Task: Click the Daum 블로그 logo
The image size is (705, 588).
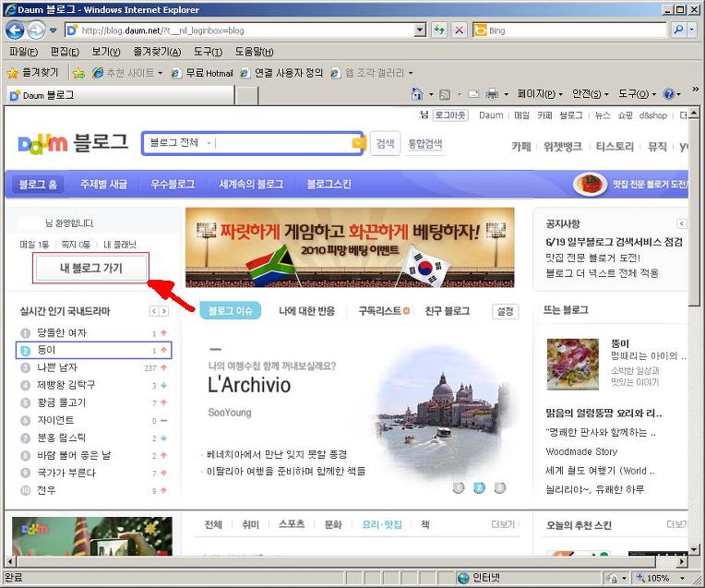Action: [73, 143]
